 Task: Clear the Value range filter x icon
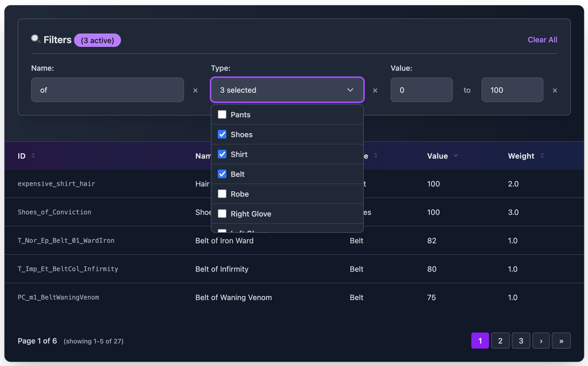coord(554,90)
